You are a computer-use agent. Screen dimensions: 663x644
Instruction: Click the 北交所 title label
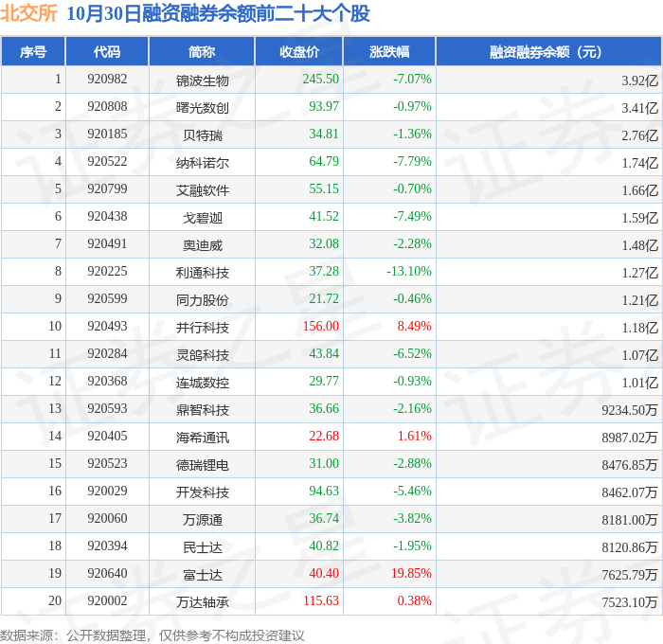pyautogui.click(x=28, y=13)
